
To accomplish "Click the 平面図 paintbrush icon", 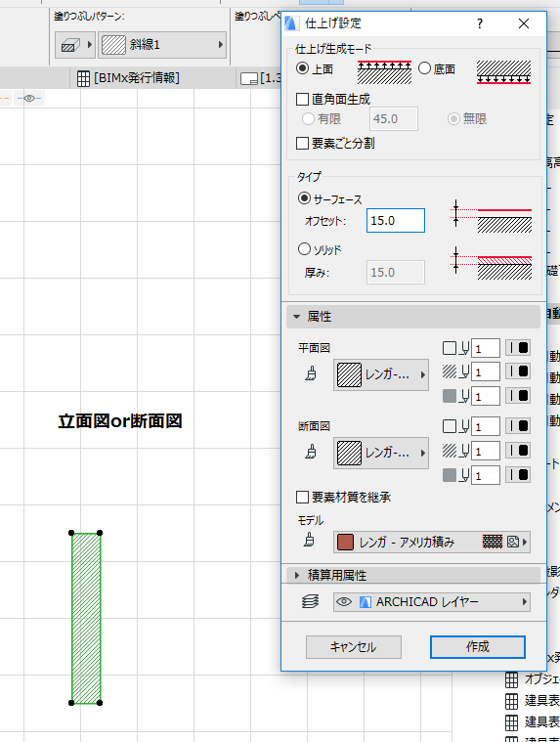I will pos(311,373).
